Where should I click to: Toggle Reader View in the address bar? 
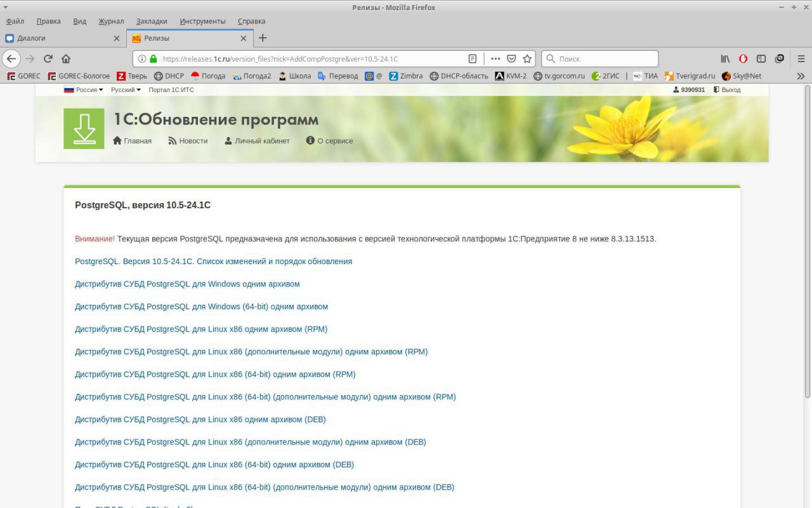pyautogui.click(x=473, y=58)
